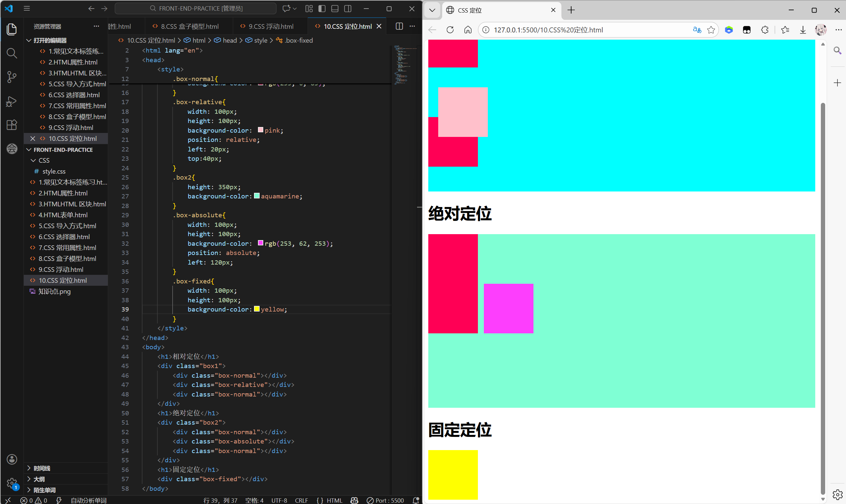Open 4.HTML表单.html from the file tree

point(63,215)
